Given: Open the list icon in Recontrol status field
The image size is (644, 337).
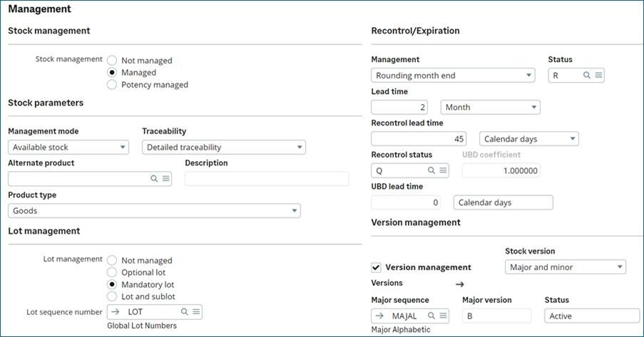Looking at the screenshot, I should coord(442,170).
